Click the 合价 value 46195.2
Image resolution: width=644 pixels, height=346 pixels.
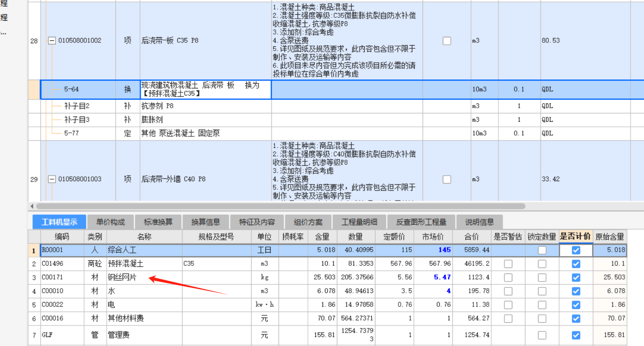[472, 264]
